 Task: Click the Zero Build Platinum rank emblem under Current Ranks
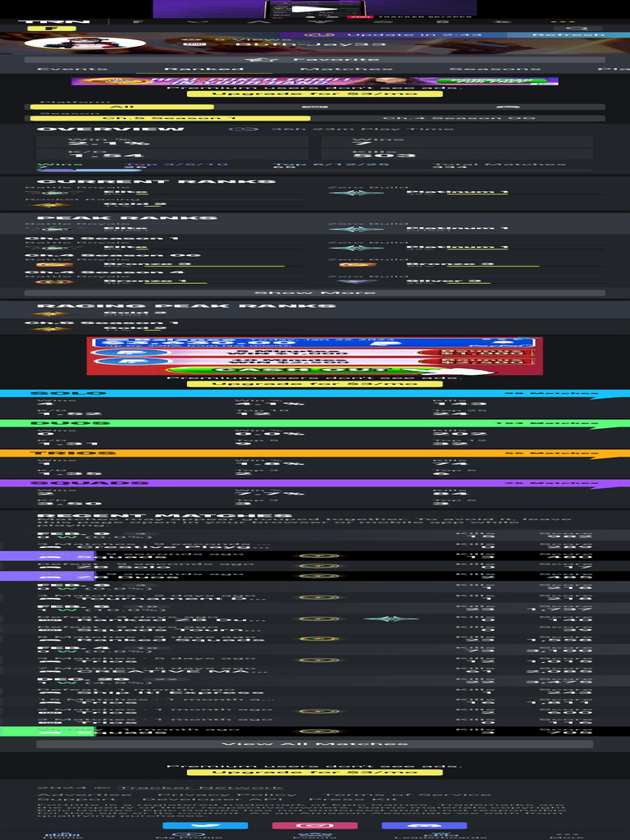[x=356, y=192]
